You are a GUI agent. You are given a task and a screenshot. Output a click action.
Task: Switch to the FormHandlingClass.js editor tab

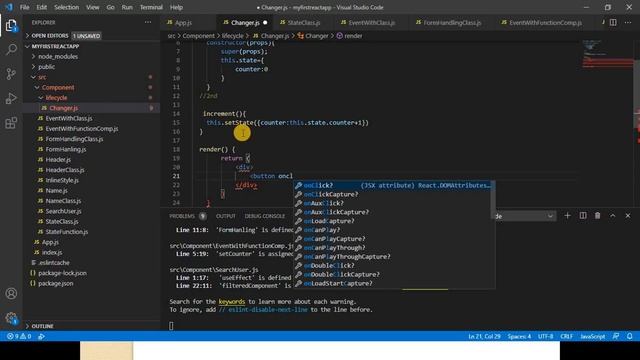tap(452, 23)
